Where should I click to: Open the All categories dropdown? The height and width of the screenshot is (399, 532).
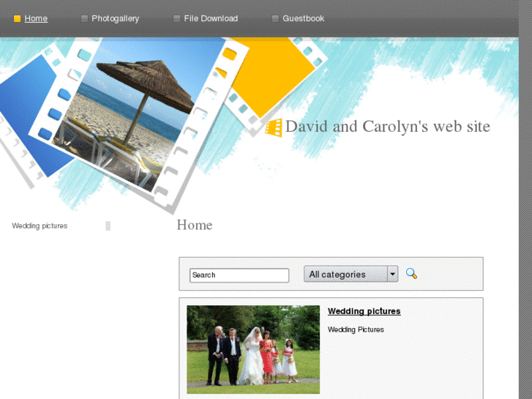point(351,274)
